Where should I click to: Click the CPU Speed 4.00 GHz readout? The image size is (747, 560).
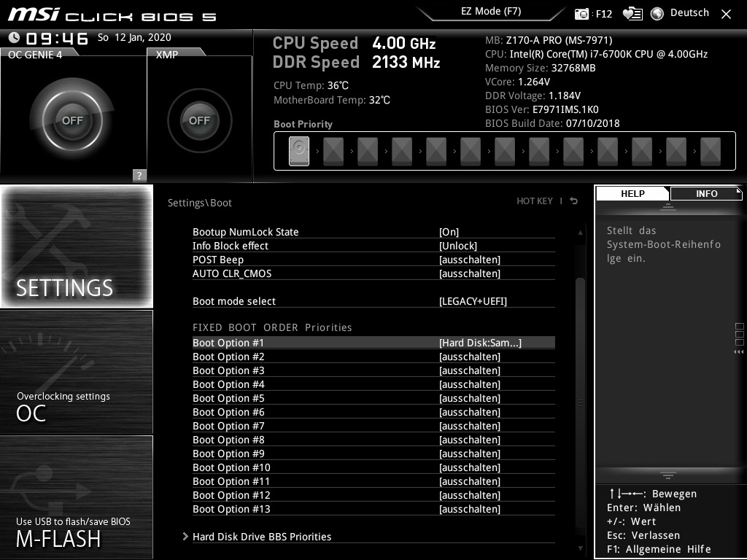[354, 43]
